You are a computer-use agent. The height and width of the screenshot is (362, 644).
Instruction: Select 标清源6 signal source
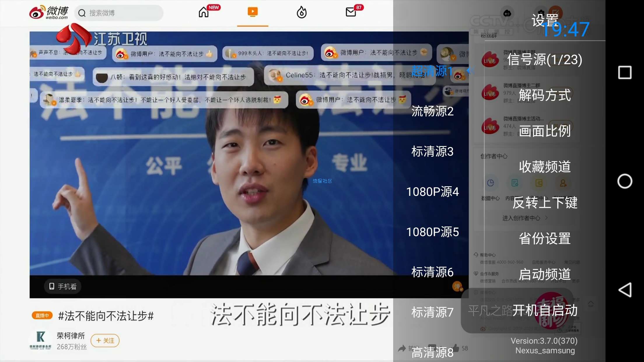(432, 272)
